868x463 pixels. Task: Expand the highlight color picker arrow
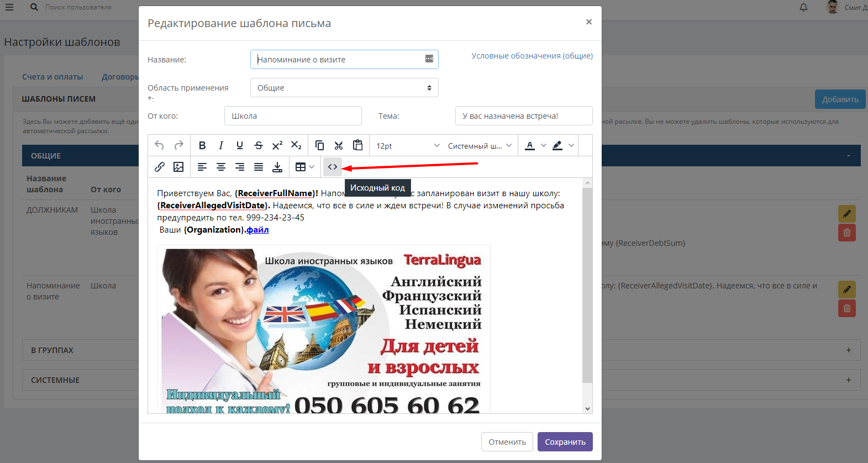coord(571,145)
